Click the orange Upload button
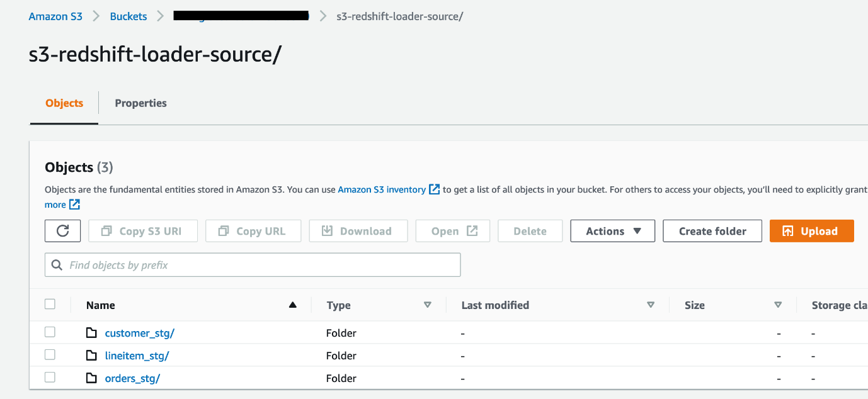868x399 pixels. tap(811, 231)
